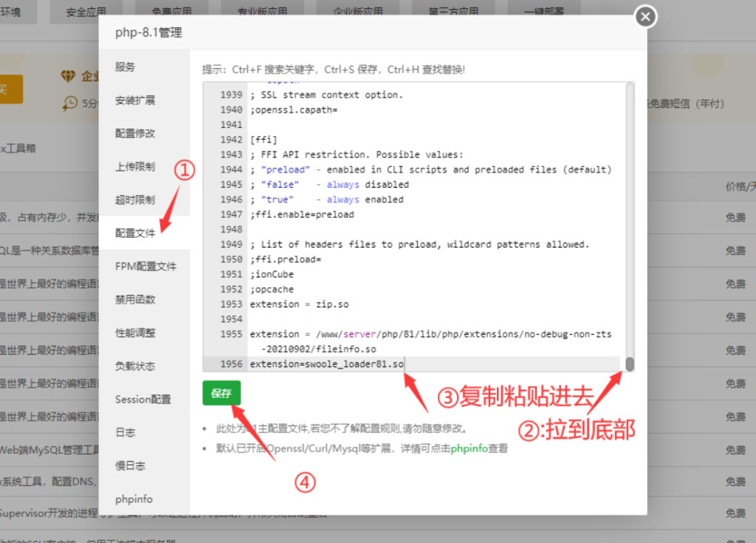Screen dimensions: 756x543
Task: Click the green 保存 save button
Action: [x=221, y=394]
